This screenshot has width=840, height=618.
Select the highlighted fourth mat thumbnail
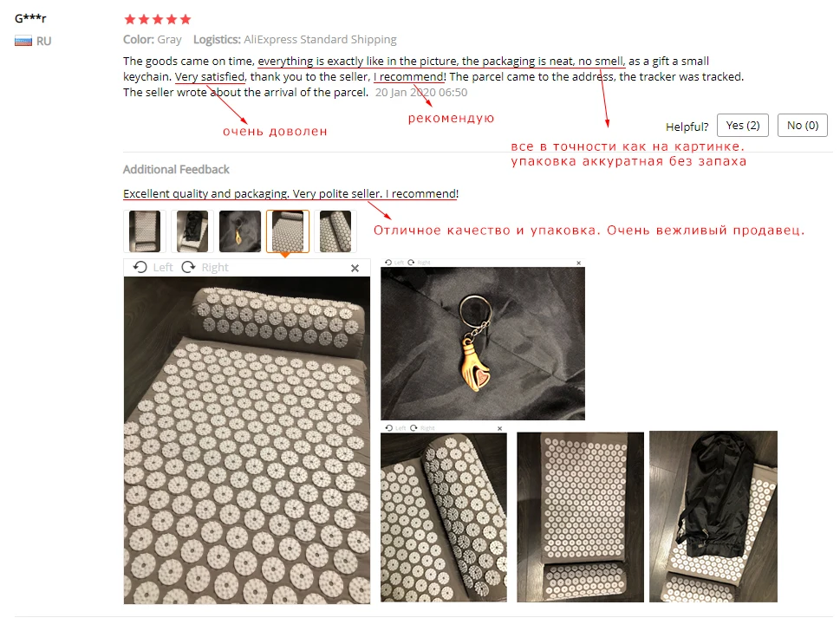tap(288, 231)
